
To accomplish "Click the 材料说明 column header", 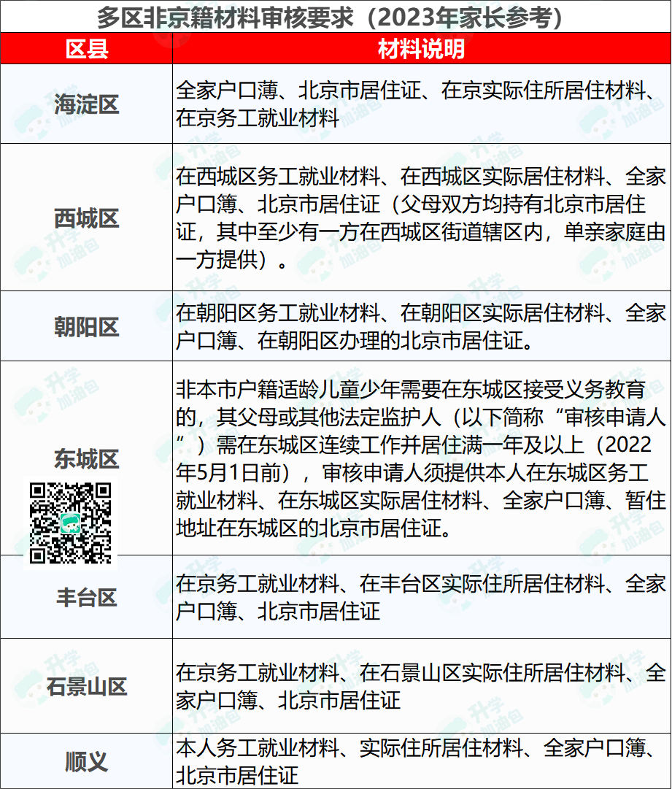I will pyautogui.click(x=422, y=49).
